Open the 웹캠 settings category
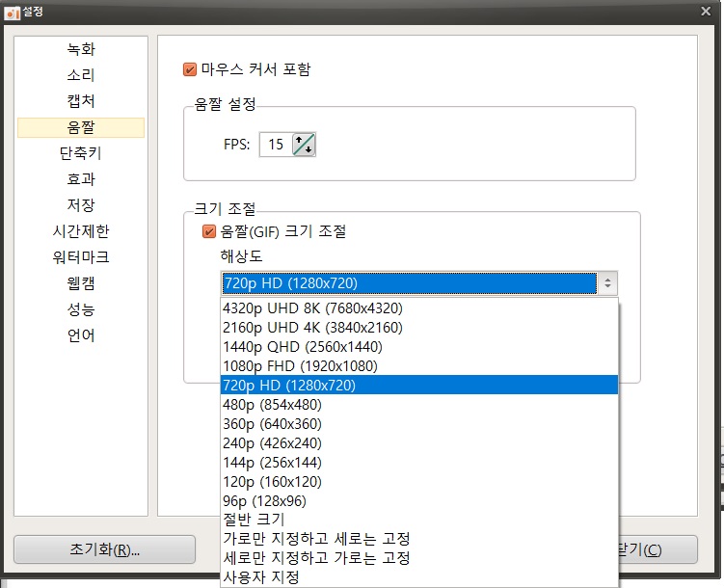724x588 pixels. (81, 283)
